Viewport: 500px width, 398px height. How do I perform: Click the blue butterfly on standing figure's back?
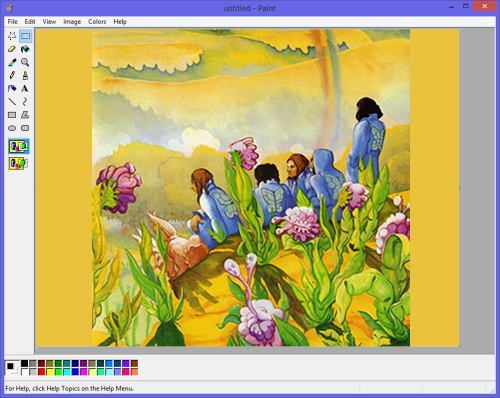[377, 137]
